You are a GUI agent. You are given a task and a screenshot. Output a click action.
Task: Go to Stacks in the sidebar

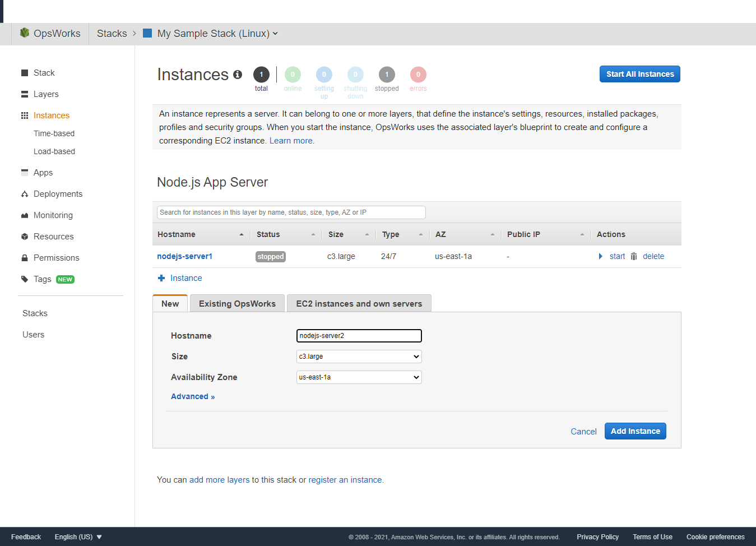pos(35,313)
